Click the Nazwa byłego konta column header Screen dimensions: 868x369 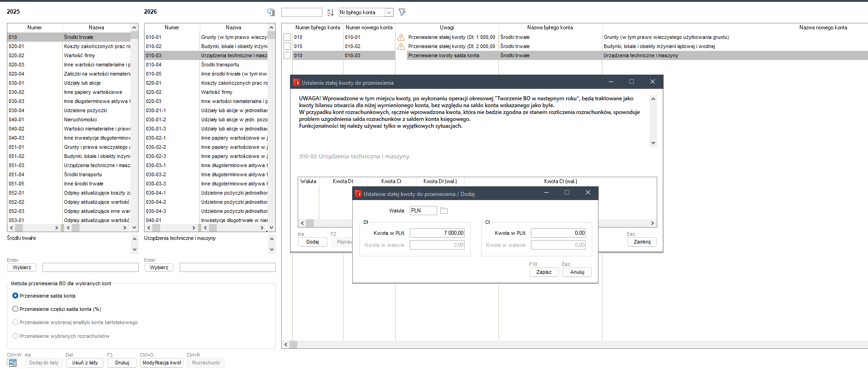(550, 27)
